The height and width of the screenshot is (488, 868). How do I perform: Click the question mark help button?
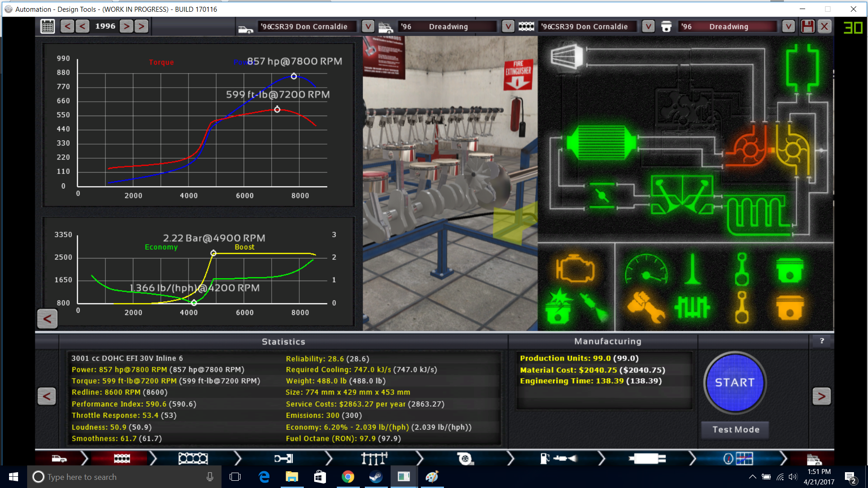(x=821, y=341)
